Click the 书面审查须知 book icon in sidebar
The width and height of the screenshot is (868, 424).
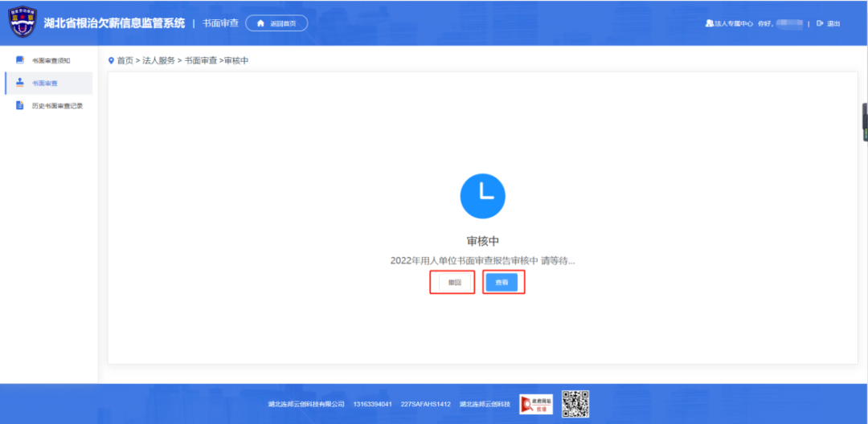pos(20,60)
